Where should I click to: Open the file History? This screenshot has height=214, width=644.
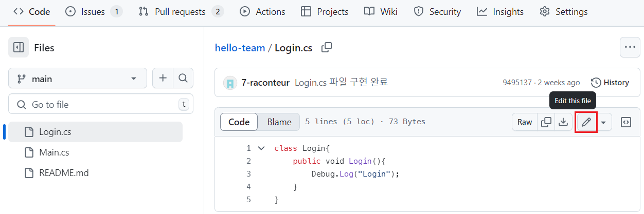click(x=610, y=83)
